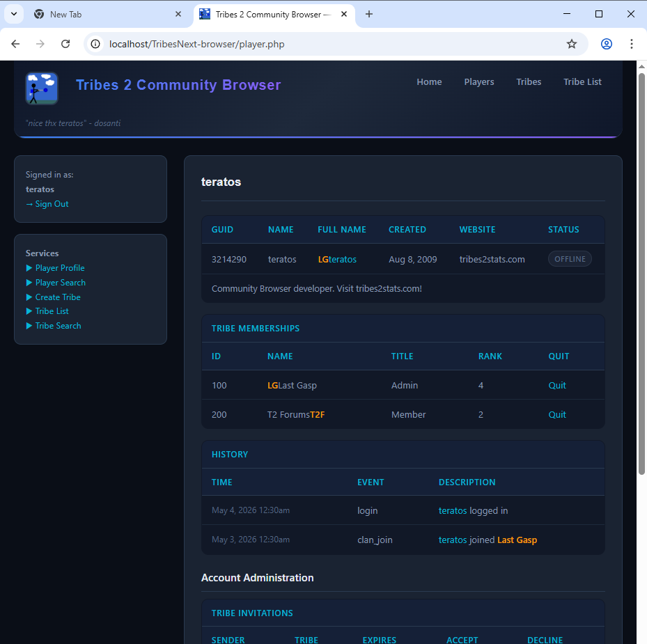Image resolution: width=647 pixels, height=644 pixels.
Task: Expand the tab search dropdown arrow
Action: [x=14, y=14]
